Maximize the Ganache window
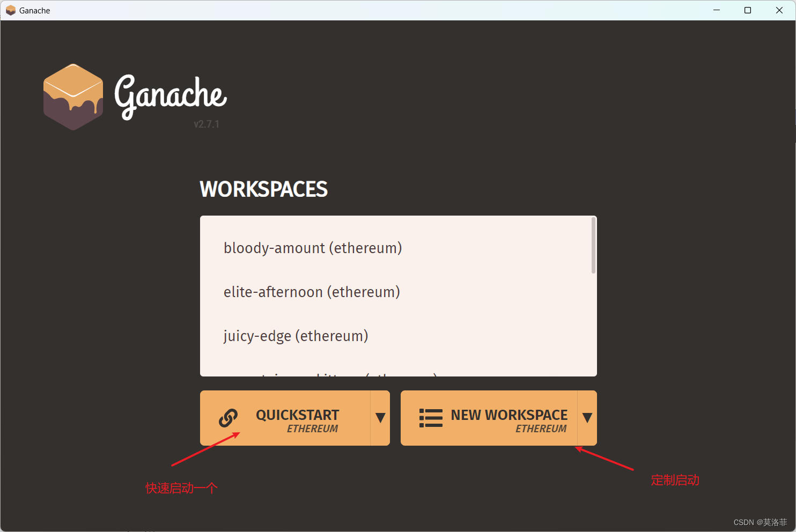This screenshot has height=532, width=796. (748, 10)
